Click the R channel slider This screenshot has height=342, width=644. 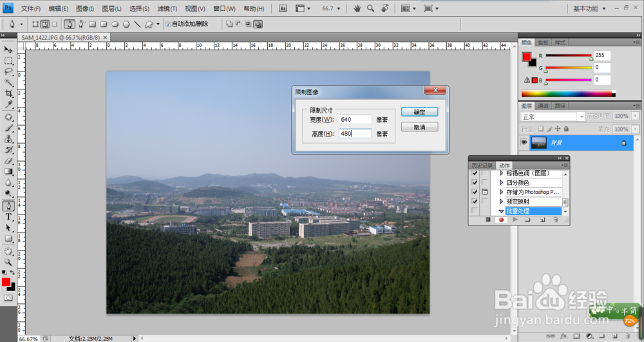click(x=569, y=55)
